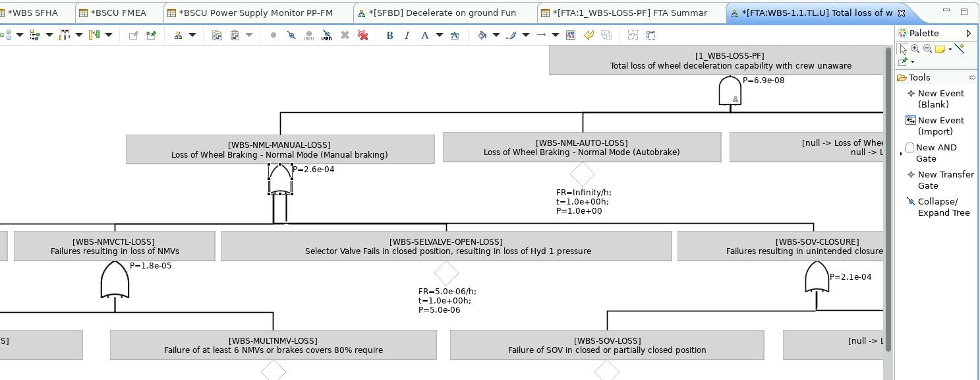The height and width of the screenshot is (380, 980).
Task: Click the arrange all icon
Action: 6,35
